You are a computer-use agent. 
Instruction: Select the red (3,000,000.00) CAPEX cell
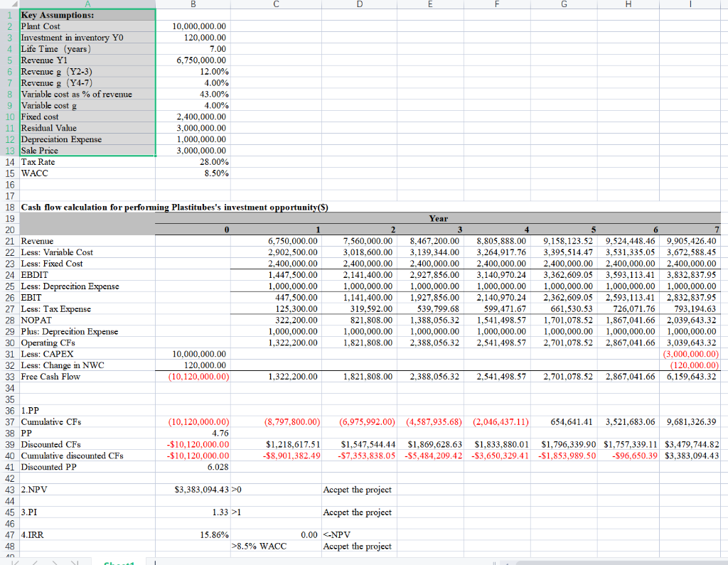[x=690, y=354]
